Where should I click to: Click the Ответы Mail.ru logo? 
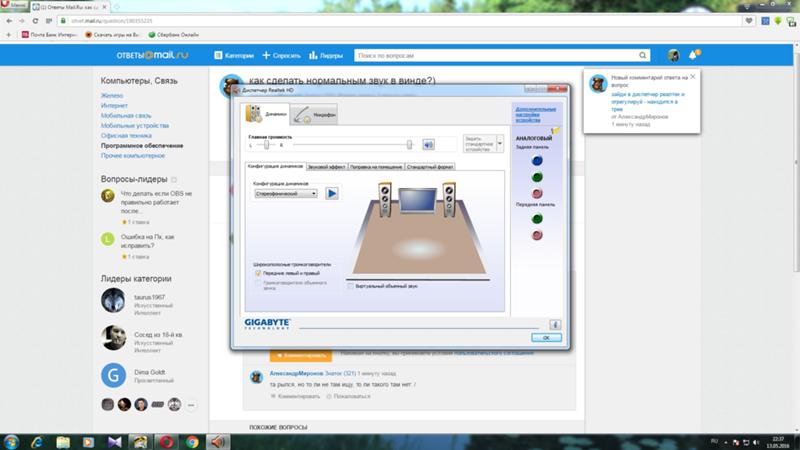tap(152, 55)
